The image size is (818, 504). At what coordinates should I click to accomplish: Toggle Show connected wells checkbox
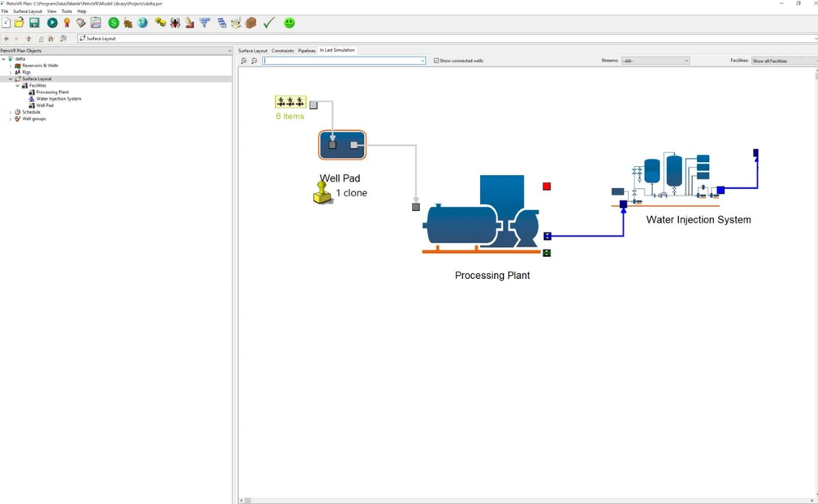(x=436, y=61)
